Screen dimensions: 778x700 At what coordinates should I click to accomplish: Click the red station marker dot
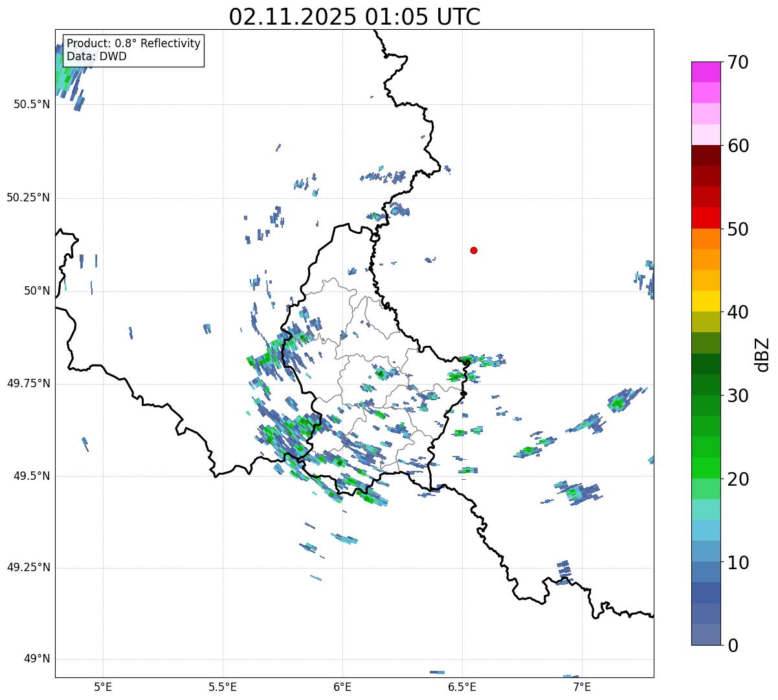tap(474, 250)
